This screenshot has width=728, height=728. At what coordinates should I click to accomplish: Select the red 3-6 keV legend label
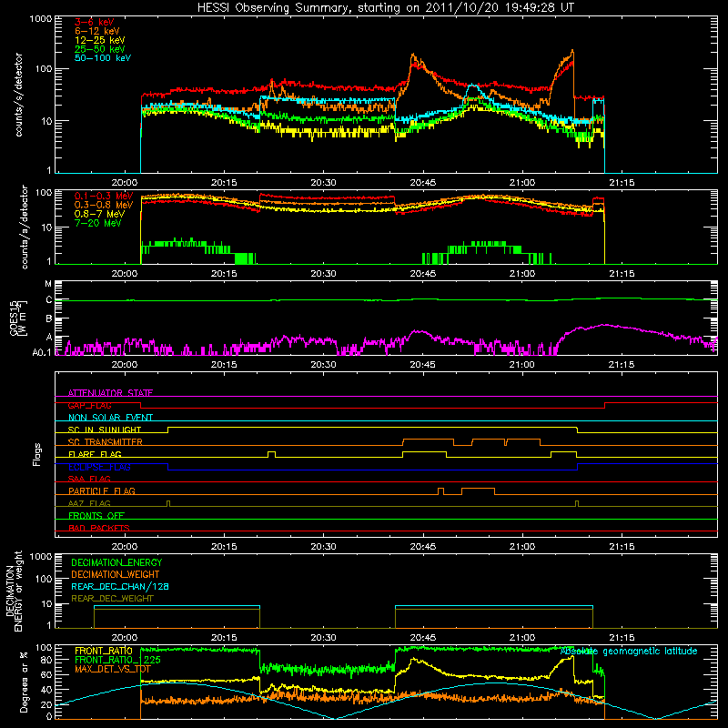click(x=94, y=22)
